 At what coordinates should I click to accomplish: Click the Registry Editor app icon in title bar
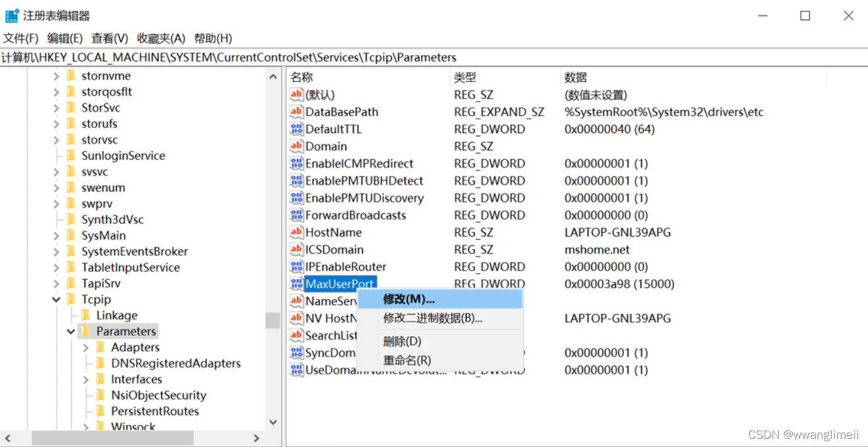[12, 16]
